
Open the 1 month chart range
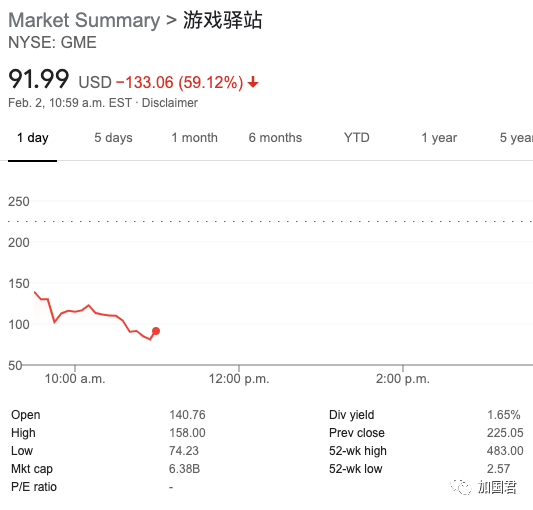pyautogui.click(x=194, y=138)
